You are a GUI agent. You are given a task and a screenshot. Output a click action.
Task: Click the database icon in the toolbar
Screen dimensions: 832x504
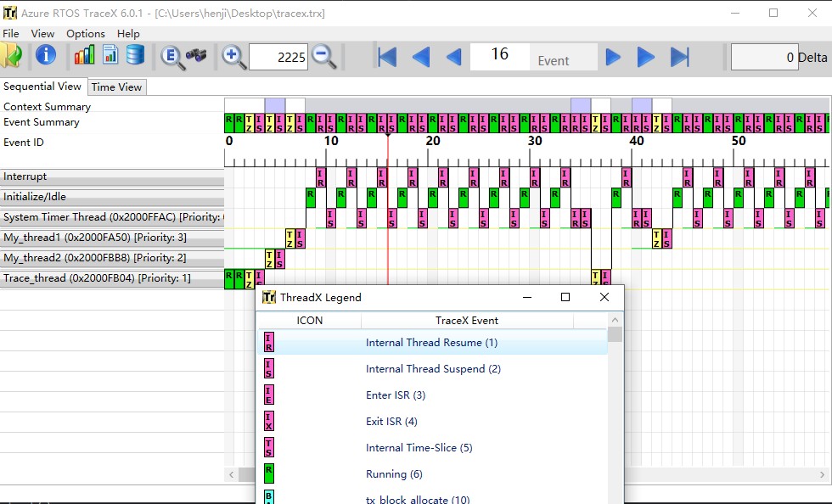136,56
